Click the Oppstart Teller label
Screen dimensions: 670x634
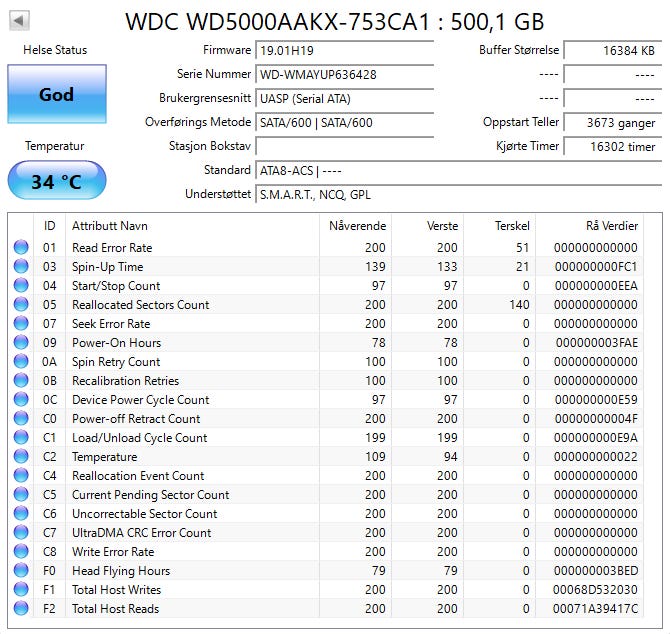coord(521,122)
